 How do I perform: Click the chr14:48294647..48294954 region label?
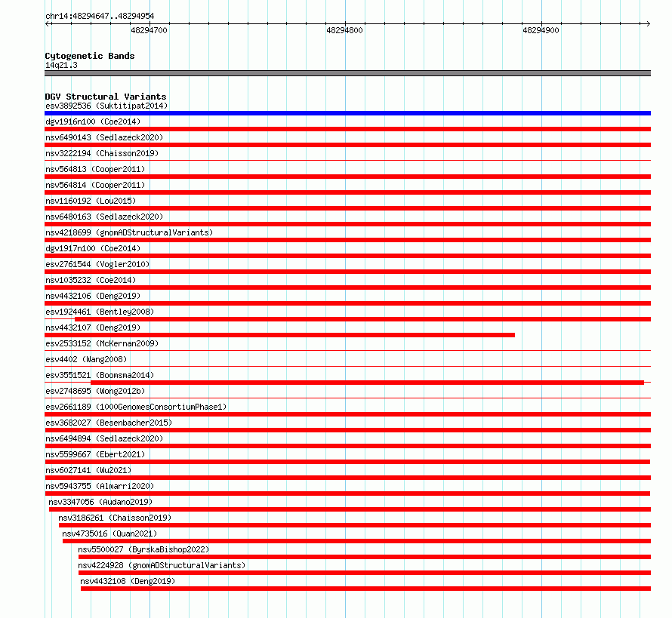click(x=100, y=16)
